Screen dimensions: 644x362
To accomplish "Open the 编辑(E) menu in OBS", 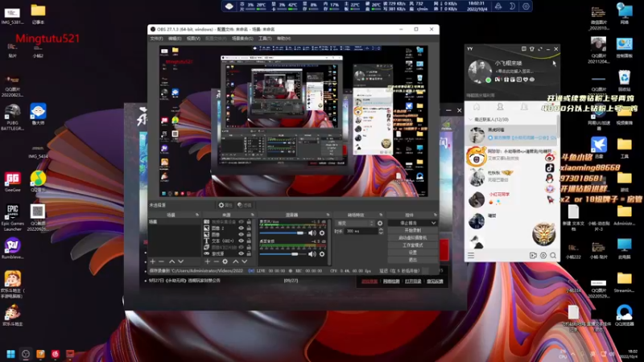I will [175, 38].
